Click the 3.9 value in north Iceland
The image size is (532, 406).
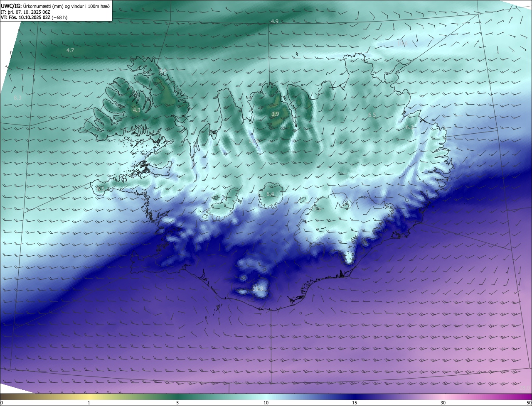click(x=275, y=114)
